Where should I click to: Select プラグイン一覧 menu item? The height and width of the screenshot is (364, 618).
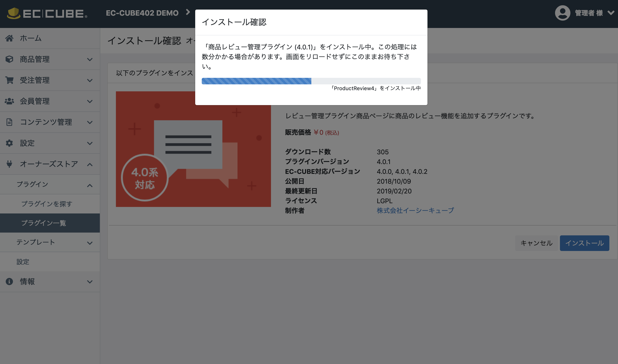click(44, 223)
